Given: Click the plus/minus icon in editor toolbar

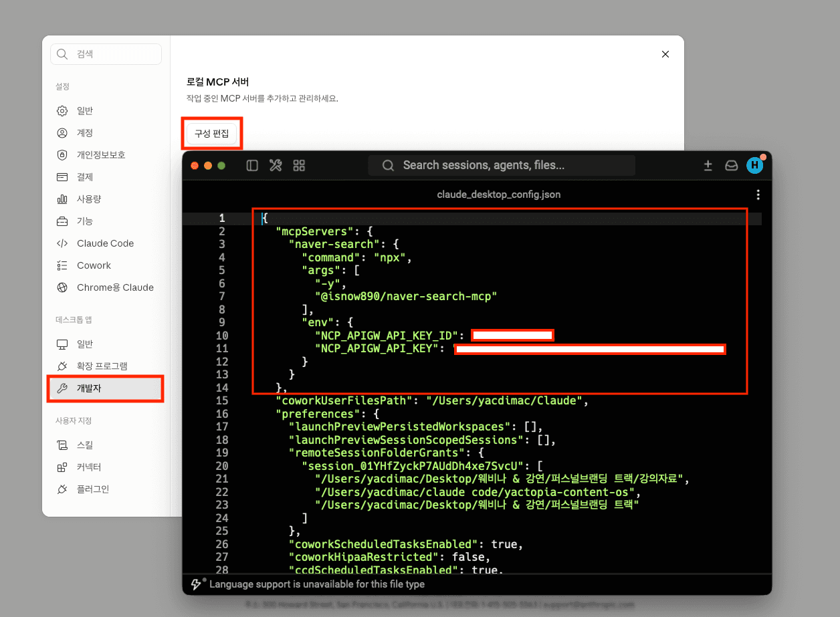Looking at the screenshot, I should (708, 165).
